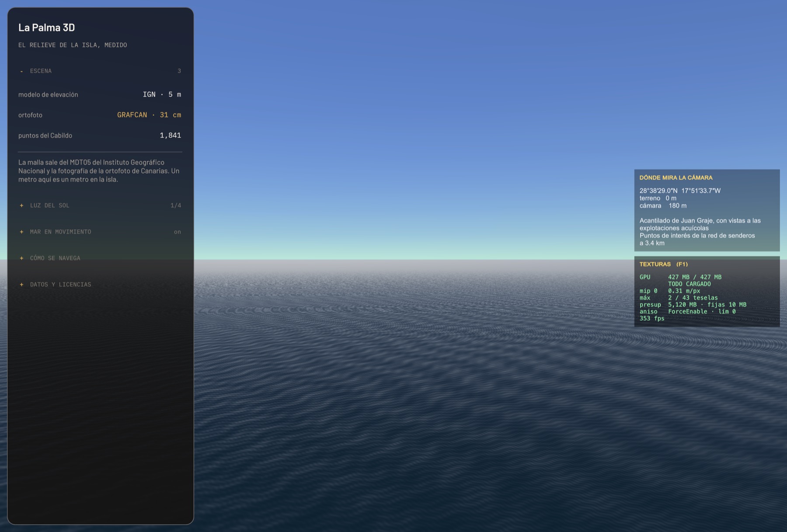Click the terreno 0 m reading

[x=658, y=198]
